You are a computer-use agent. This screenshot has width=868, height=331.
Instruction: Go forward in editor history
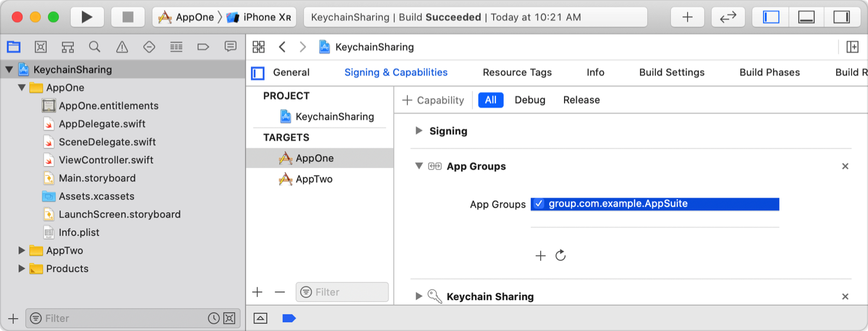[x=303, y=47]
